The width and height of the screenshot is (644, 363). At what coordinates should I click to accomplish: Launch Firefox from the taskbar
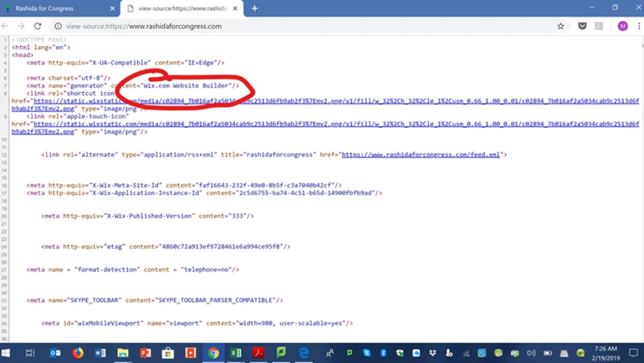point(78,353)
